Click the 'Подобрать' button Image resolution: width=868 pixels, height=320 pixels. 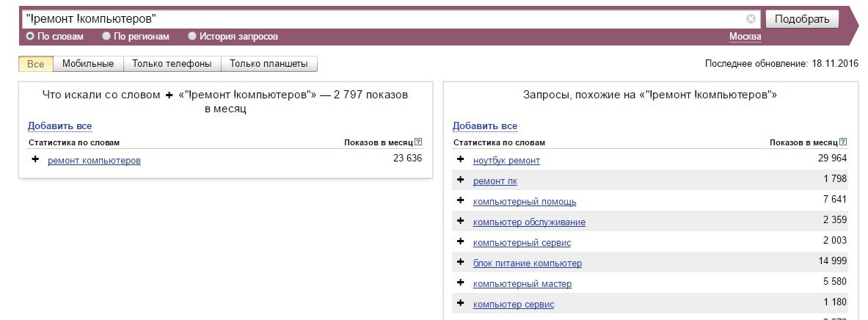[802, 19]
